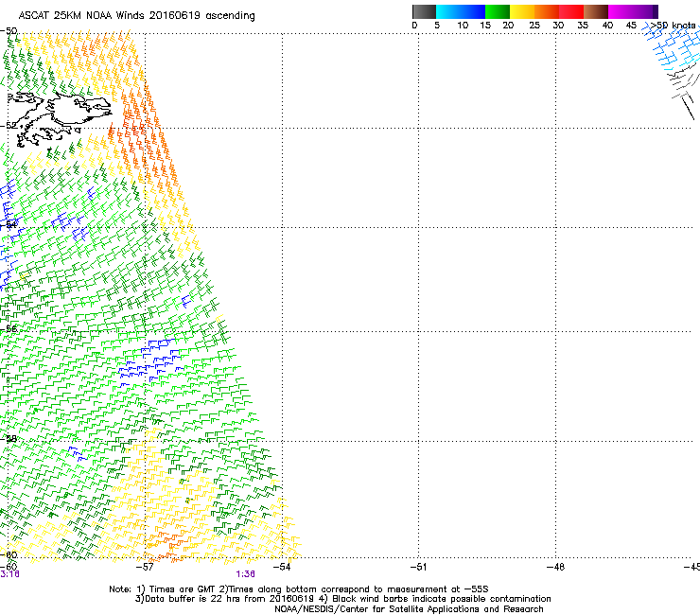
Task: Click the red 30-35 knots legend swatch
Action: point(571,11)
